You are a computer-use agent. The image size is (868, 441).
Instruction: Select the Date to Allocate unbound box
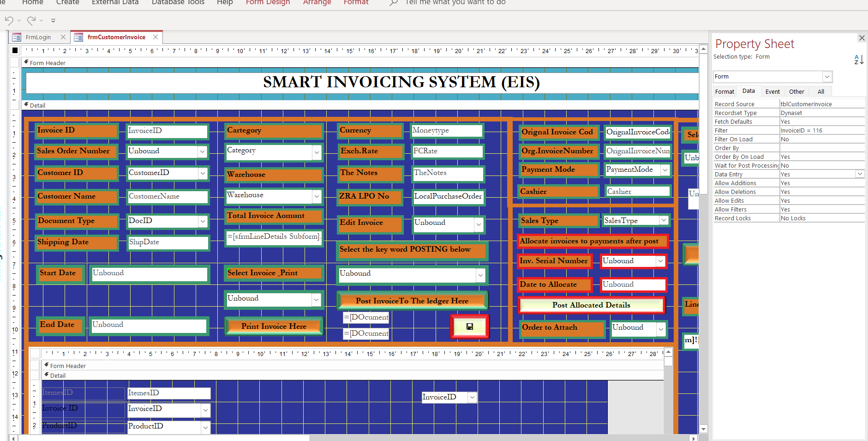coord(633,284)
